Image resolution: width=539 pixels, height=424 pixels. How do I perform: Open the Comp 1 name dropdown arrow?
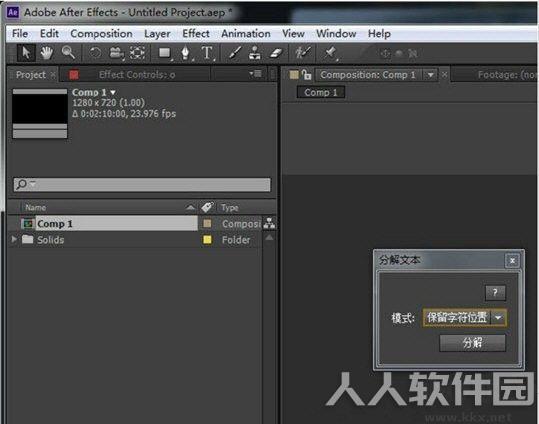coord(113,93)
